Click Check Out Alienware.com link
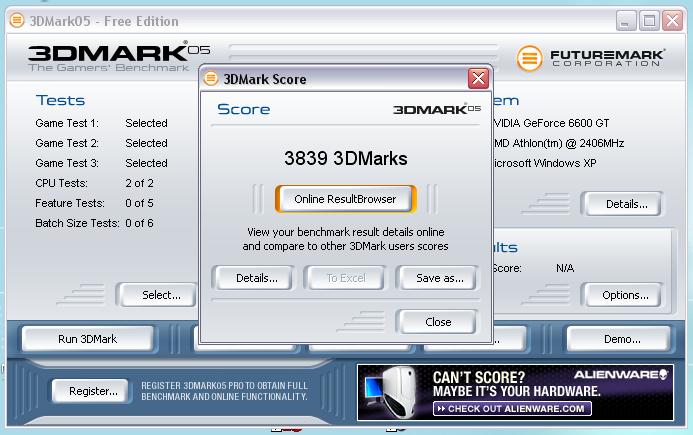Screen dimensions: 693x435 point(512,408)
